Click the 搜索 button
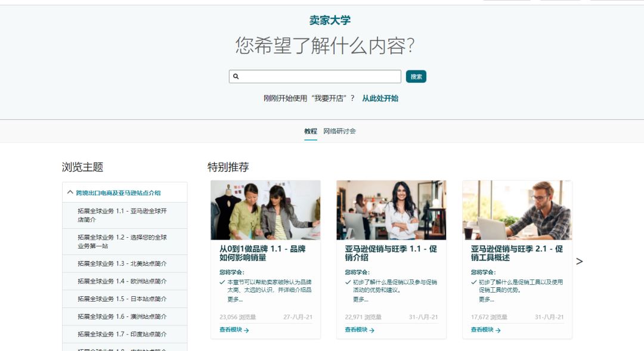Screen dimensions: 644x351 coord(416,77)
